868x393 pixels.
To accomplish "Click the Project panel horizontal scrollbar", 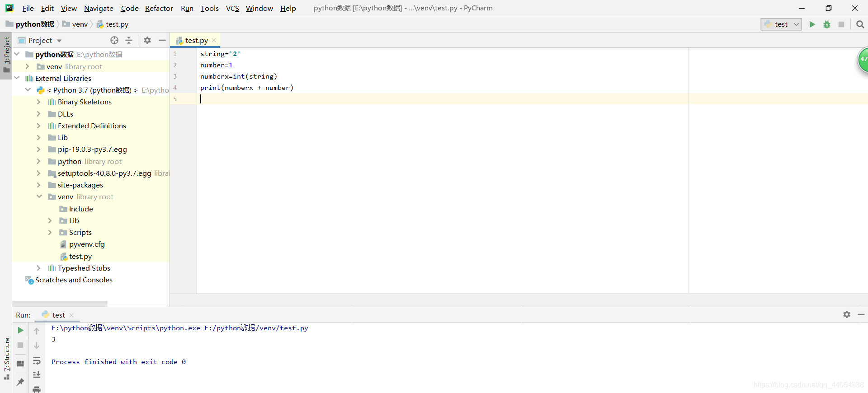I will point(60,304).
